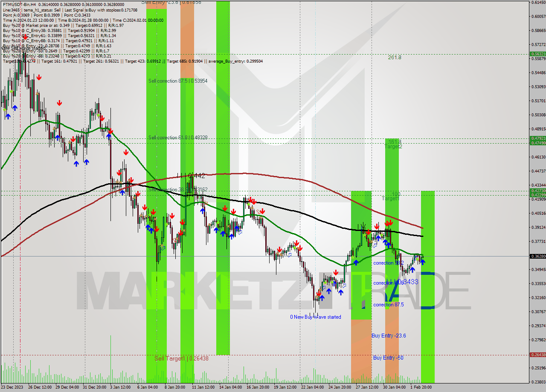The image size is (546, 392).
Task: Click the 0.32160 price axis label
Action: coord(538,297)
